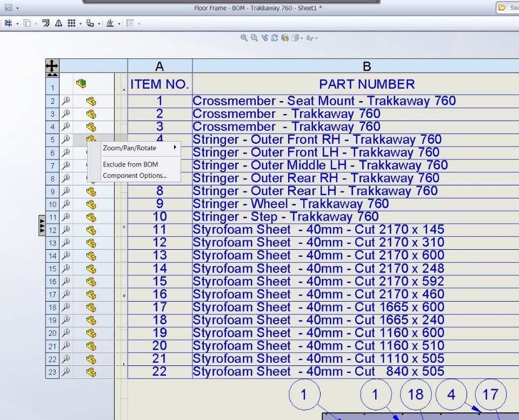Click the options list icon in the title bar
The height and width of the screenshot is (420, 519).
8,7
